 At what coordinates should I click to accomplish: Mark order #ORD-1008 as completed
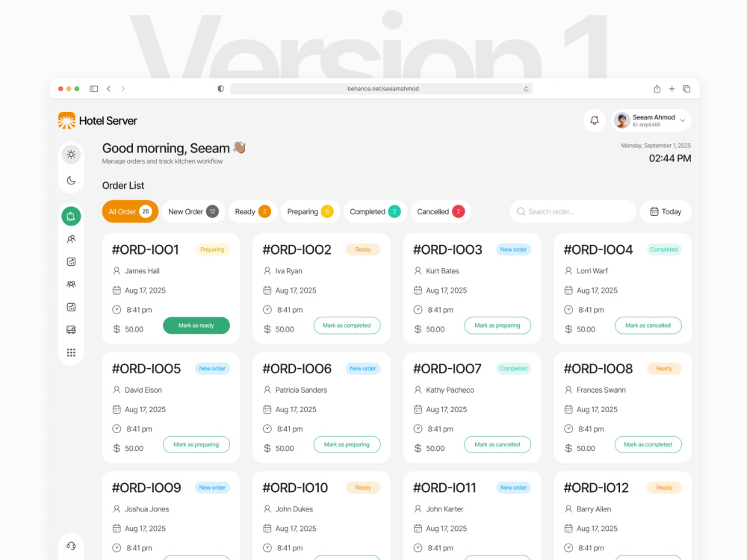648,445
